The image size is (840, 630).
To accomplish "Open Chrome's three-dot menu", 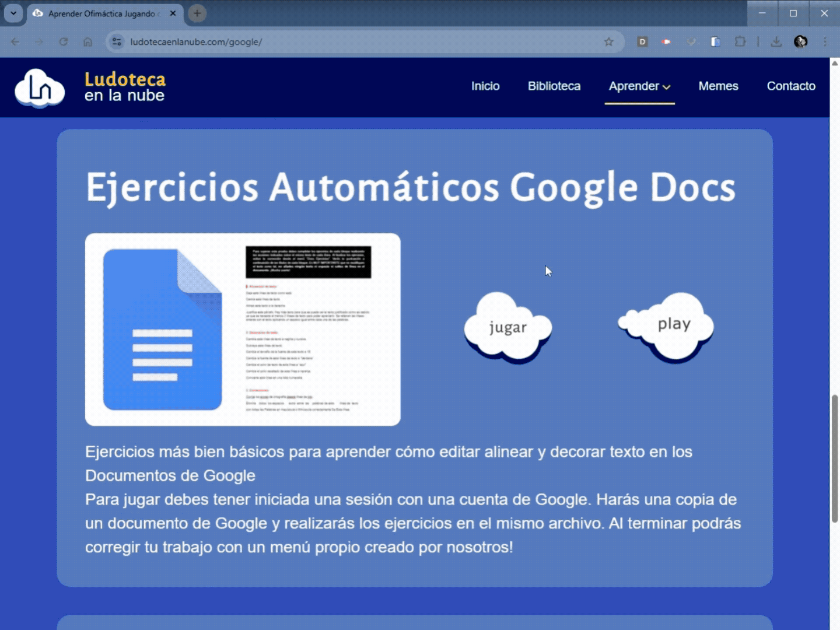I will coord(825,41).
